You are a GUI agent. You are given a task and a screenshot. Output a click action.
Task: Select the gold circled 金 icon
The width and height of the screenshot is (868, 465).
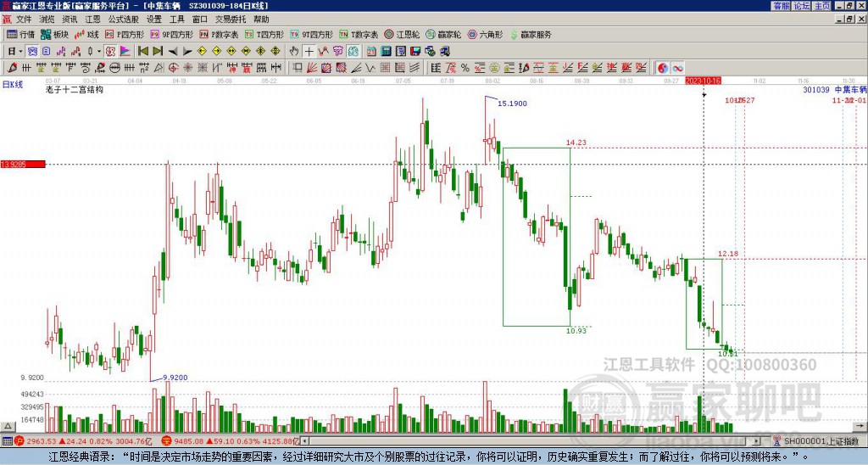pos(494,68)
